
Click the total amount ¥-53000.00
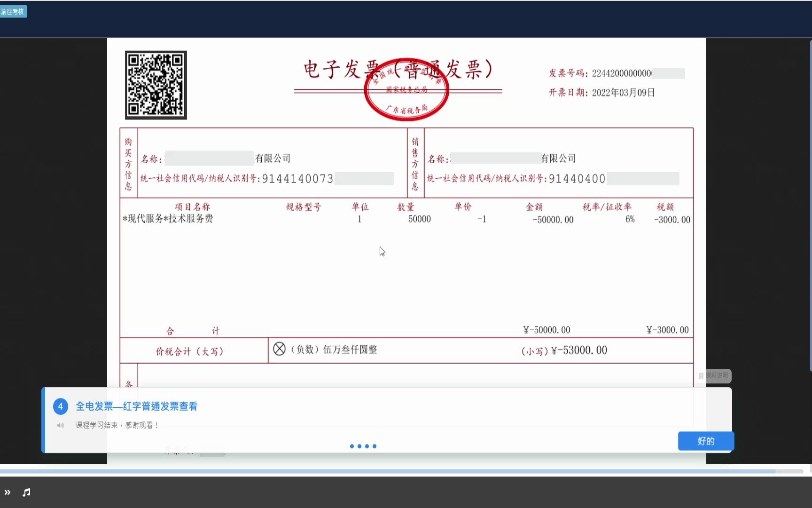tap(579, 350)
